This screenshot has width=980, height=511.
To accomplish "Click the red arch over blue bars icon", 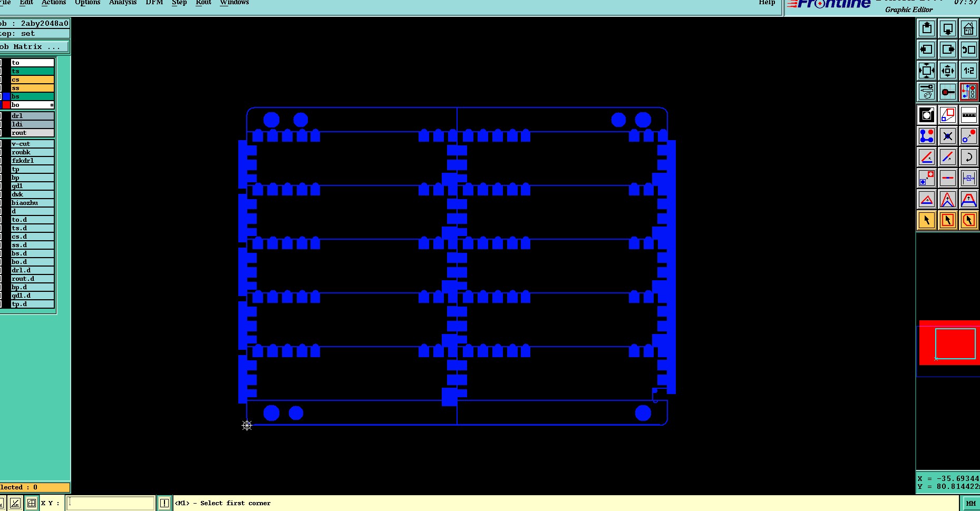I will (969, 199).
